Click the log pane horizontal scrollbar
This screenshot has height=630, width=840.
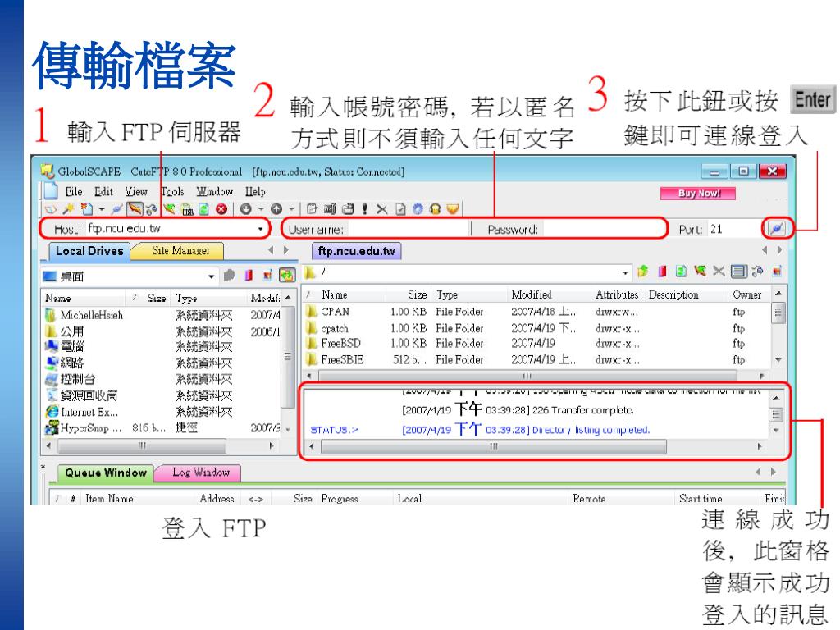tap(494, 446)
